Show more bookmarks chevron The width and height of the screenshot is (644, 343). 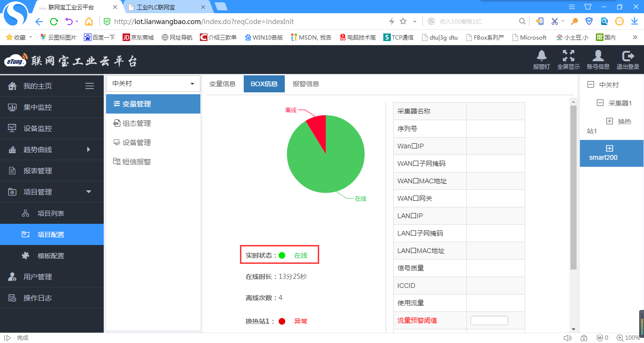(x=635, y=37)
